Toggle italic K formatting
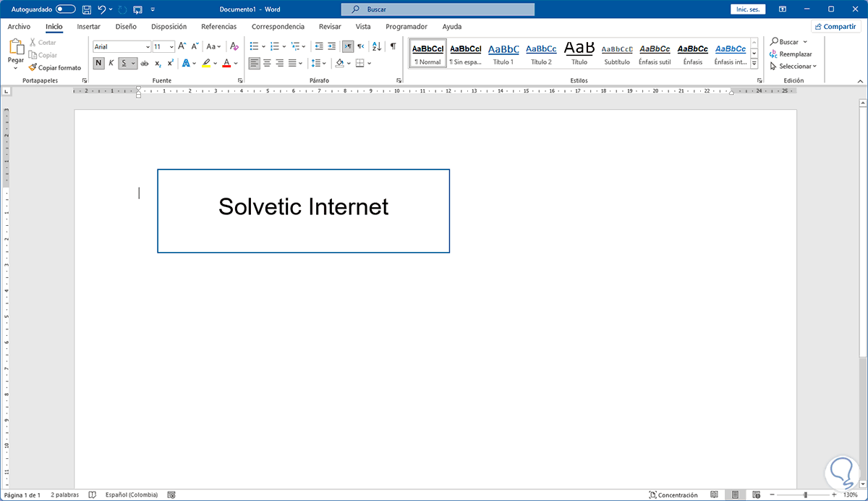The height and width of the screenshot is (501, 868). pos(111,64)
